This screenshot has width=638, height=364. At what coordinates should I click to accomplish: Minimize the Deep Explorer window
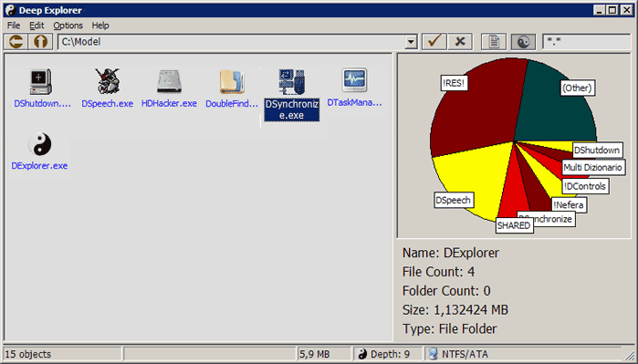pyautogui.click(x=599, y=10)
